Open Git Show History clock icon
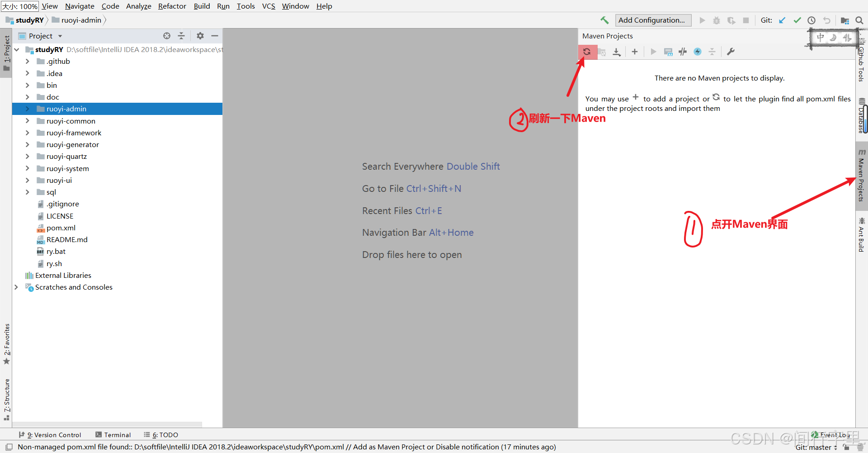The width and height of the screenshot is (868, 453). [811, 20]
